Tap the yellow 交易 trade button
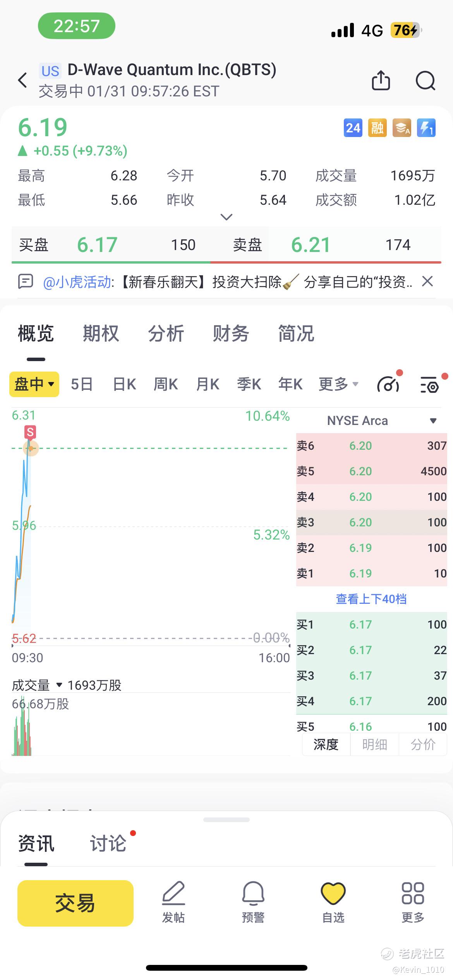This screenshot has height=980, width=453. point(75,903)
